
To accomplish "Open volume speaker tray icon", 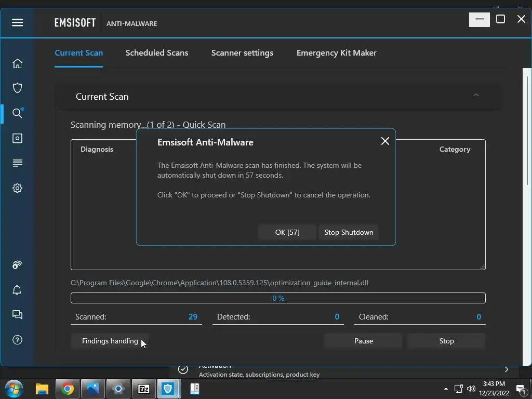I will coord(471,389).
